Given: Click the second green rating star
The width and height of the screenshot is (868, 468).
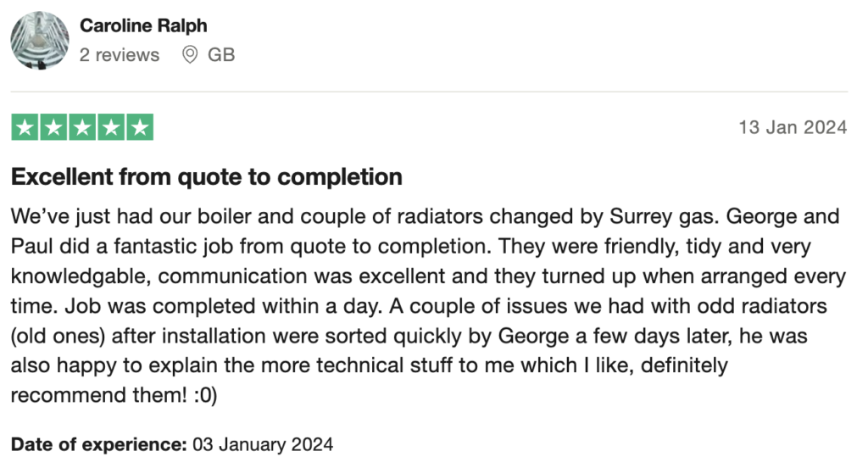Looking at the screenshot, I should click(x=53, y=128).
